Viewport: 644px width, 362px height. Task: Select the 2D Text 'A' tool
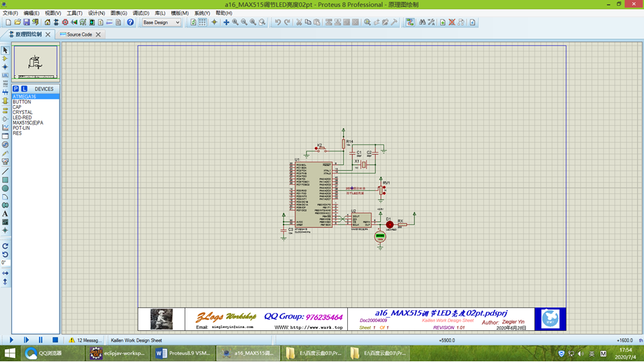tap(5, 213)
